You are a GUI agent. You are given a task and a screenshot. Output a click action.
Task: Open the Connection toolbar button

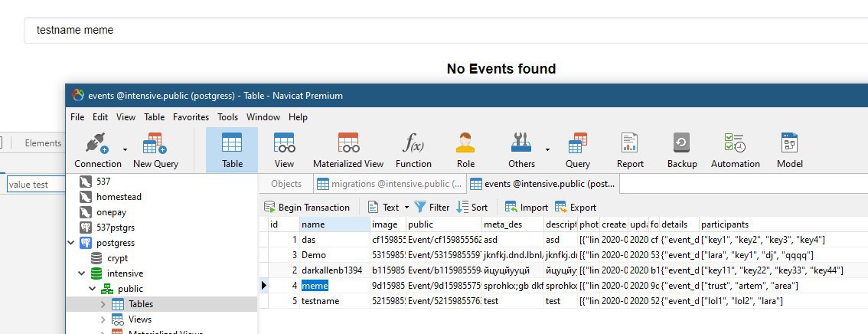coord(98,149)
